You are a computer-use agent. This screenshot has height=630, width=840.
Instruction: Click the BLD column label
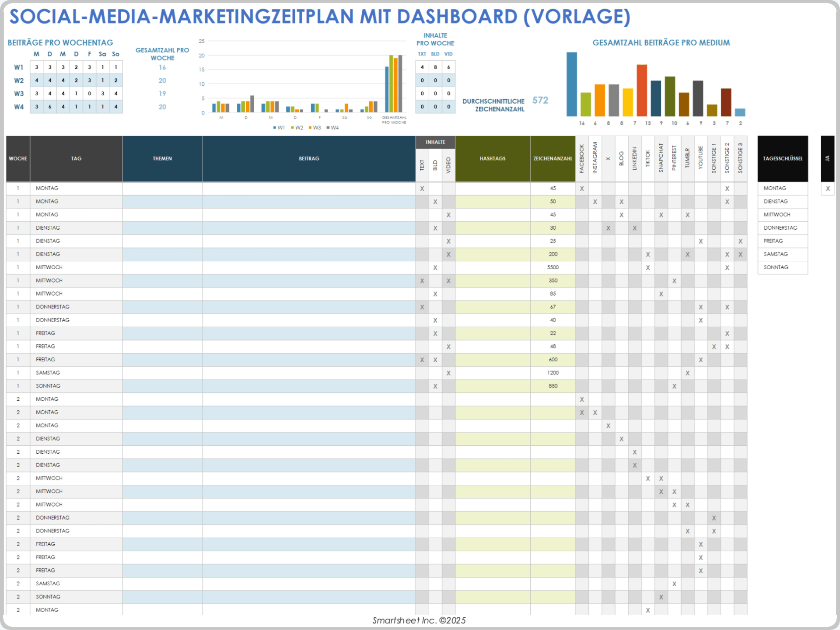tap(435, 54)
